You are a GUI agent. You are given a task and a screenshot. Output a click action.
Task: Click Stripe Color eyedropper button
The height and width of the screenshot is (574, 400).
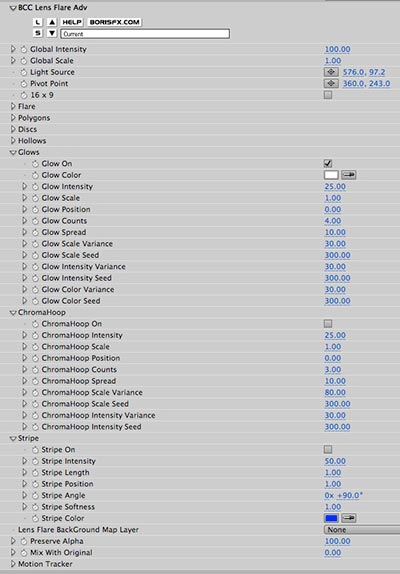[x=349, y=518]
